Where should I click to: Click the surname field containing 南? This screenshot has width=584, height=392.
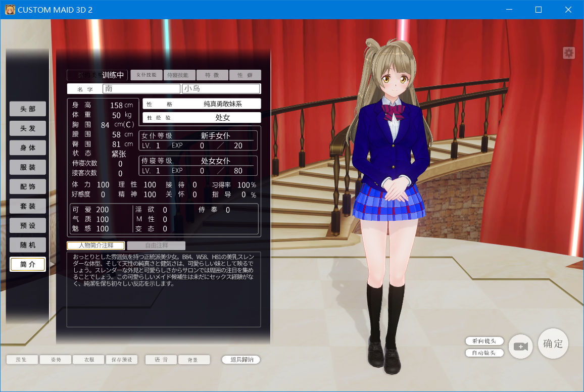pos(141,88)
